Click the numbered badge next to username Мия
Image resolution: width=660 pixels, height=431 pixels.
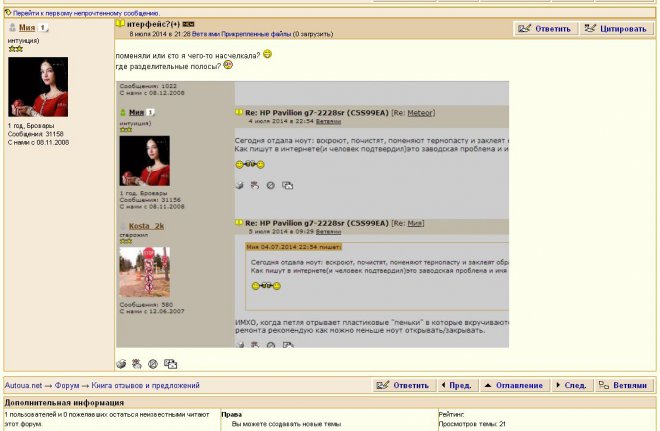pos(43,29)
